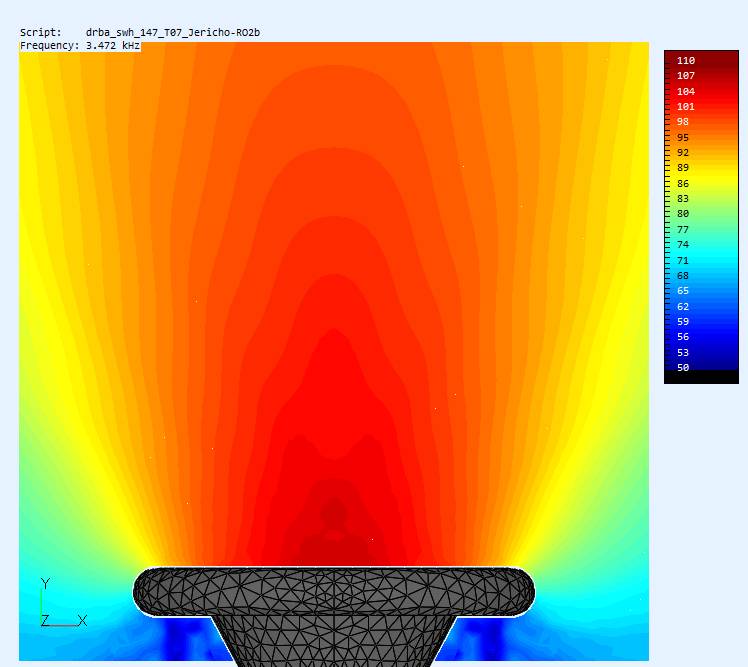Click the Frequency 3.472 kHz readout
748x667 pixels.
pyautogui.click(x=80, y=46)
